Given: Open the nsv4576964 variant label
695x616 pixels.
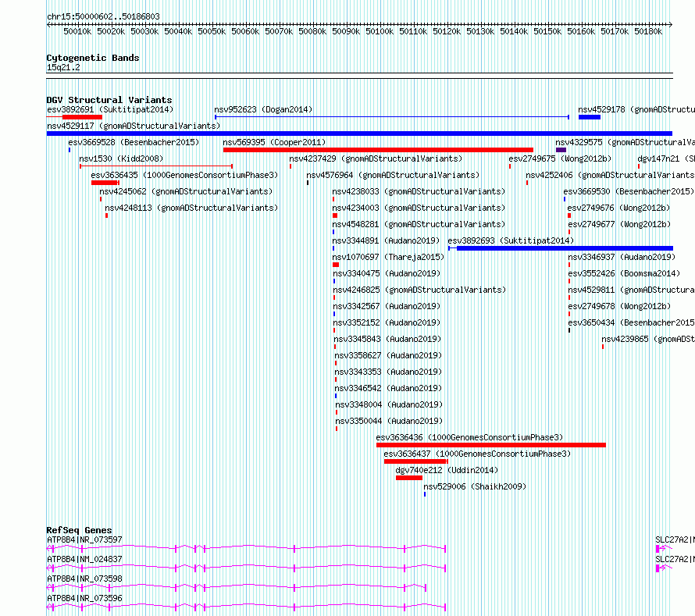Looking at the screenshot, I should point(393,175).
